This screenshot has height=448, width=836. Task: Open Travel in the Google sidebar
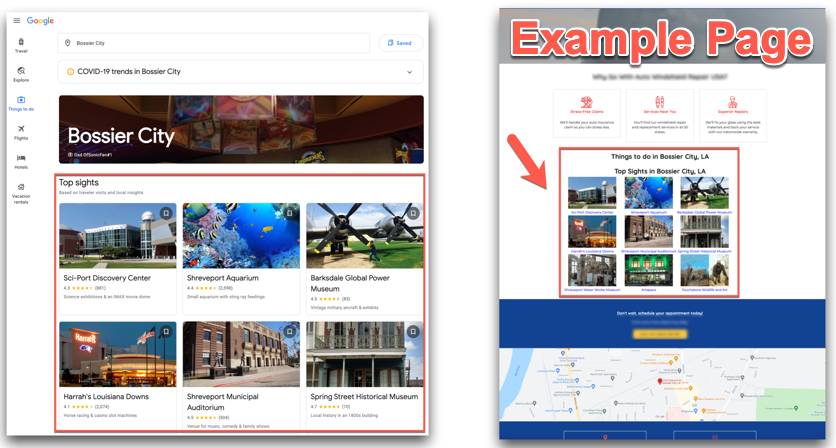21,45
